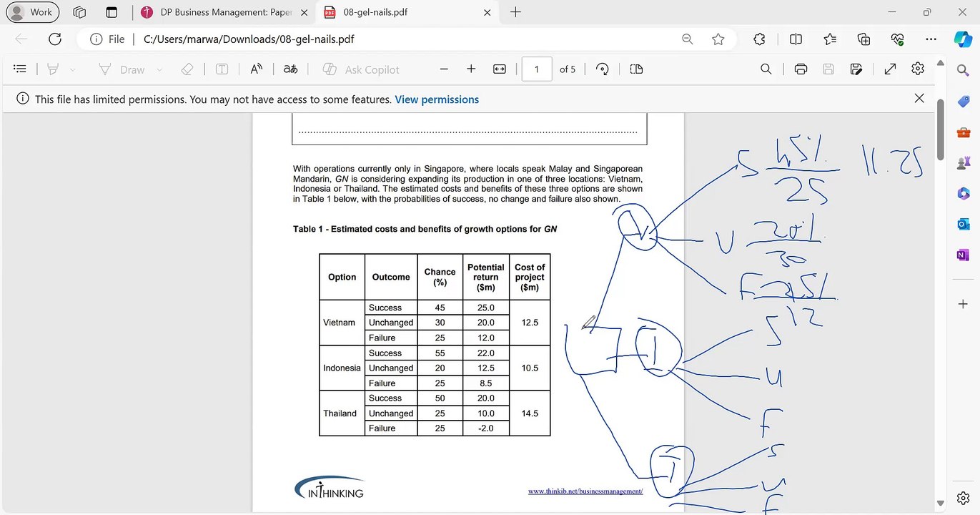This screenshot has height=515, width=980.
Task: Open sidebar Shopping tag icon
Action: coord(963,101)
